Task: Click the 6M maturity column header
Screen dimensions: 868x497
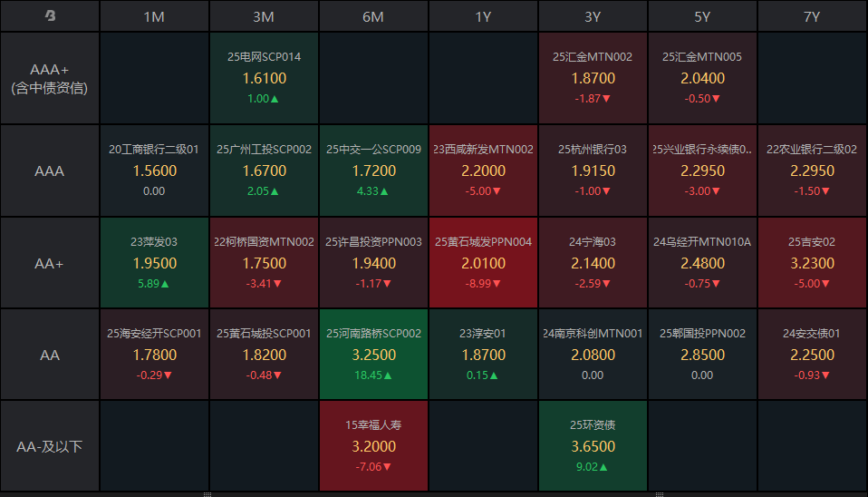Action: [x=373, y=16]
